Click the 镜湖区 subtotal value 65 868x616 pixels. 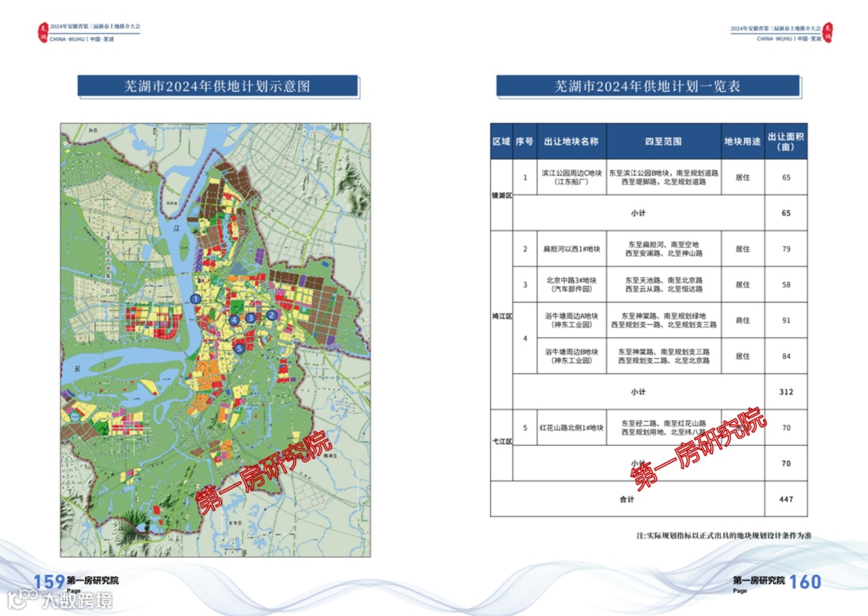point(786,213)
